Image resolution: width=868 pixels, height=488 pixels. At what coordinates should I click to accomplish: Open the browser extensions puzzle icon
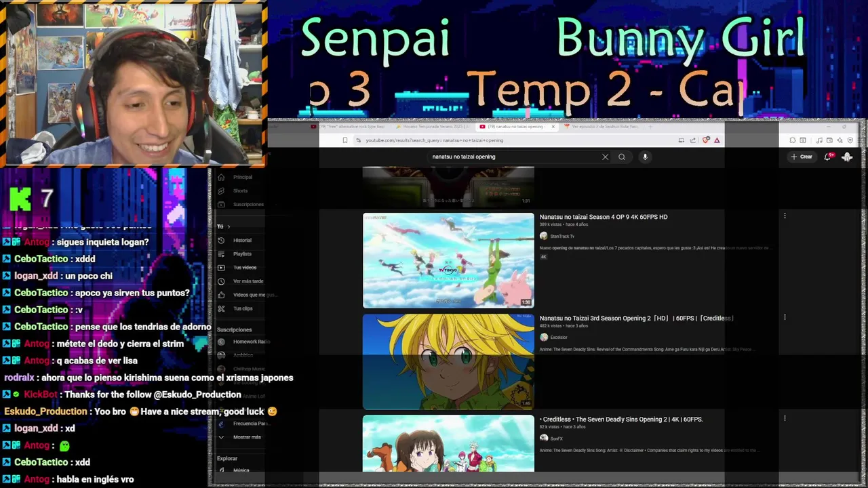(793, 140)
